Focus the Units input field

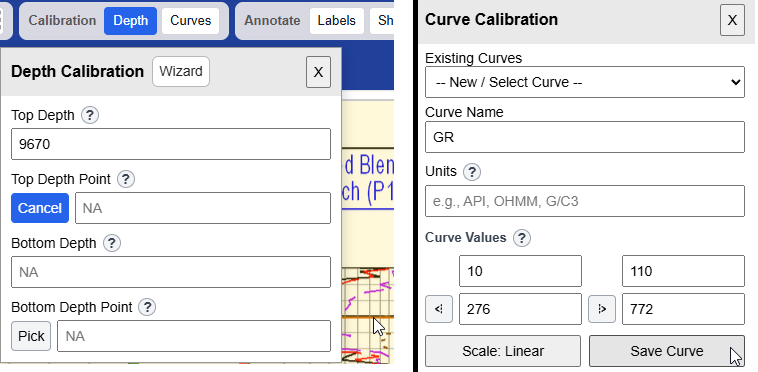585,201
